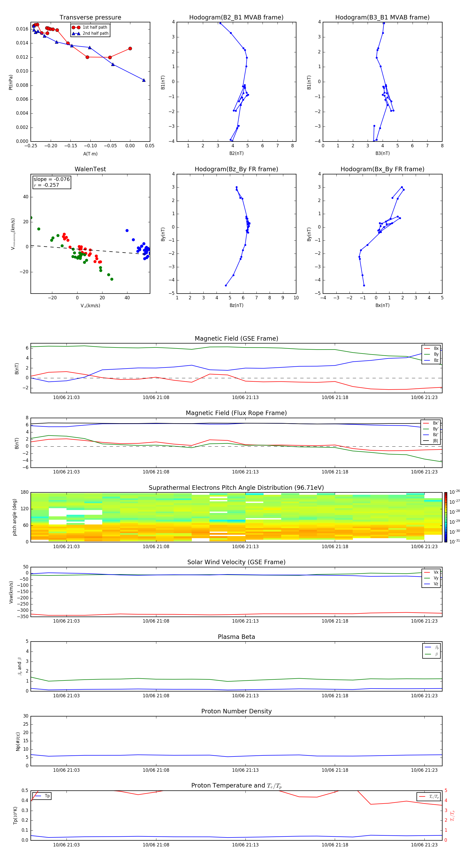This screenshot has height=868, width=473.
Task: Click the 'Hodogram(B2_B1 MVAB frame)' title
Action: click(x=236, y=17)
